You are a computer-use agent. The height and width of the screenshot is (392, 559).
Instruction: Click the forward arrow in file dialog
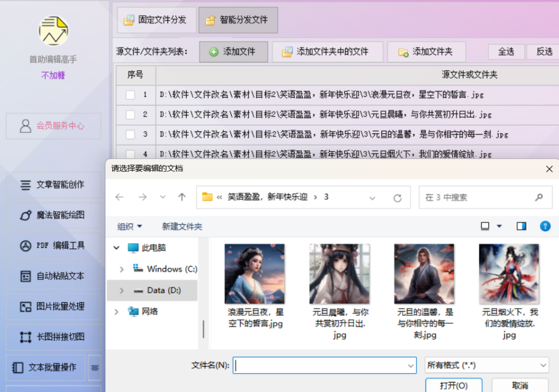(143, 197)
